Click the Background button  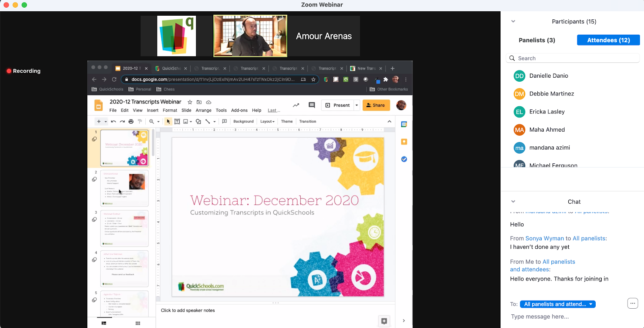pyautogui.click(x=244, y=122)
